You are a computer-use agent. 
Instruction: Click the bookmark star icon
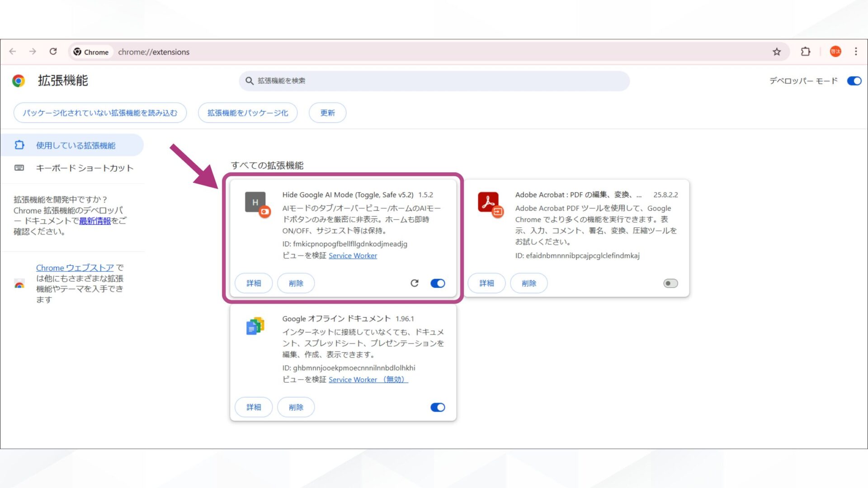pyautogui.click(x=776, y=52)
